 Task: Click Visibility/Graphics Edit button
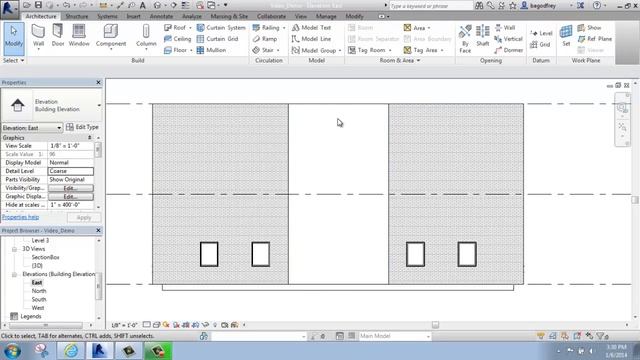coord(71,188)
